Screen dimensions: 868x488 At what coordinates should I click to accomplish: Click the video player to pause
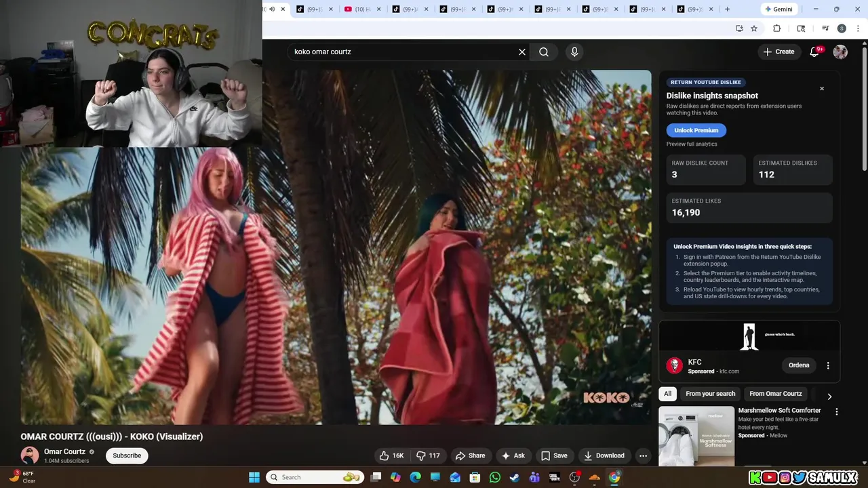336,247
